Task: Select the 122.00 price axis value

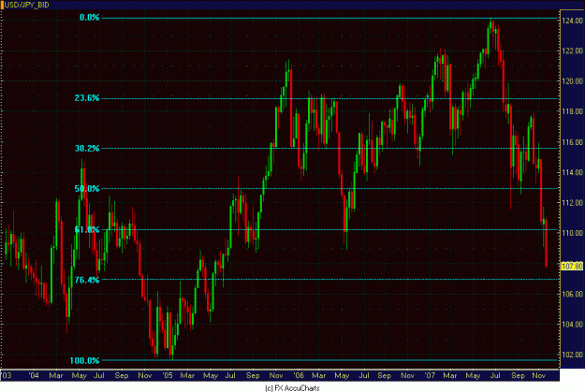Action: pos(572,51)
